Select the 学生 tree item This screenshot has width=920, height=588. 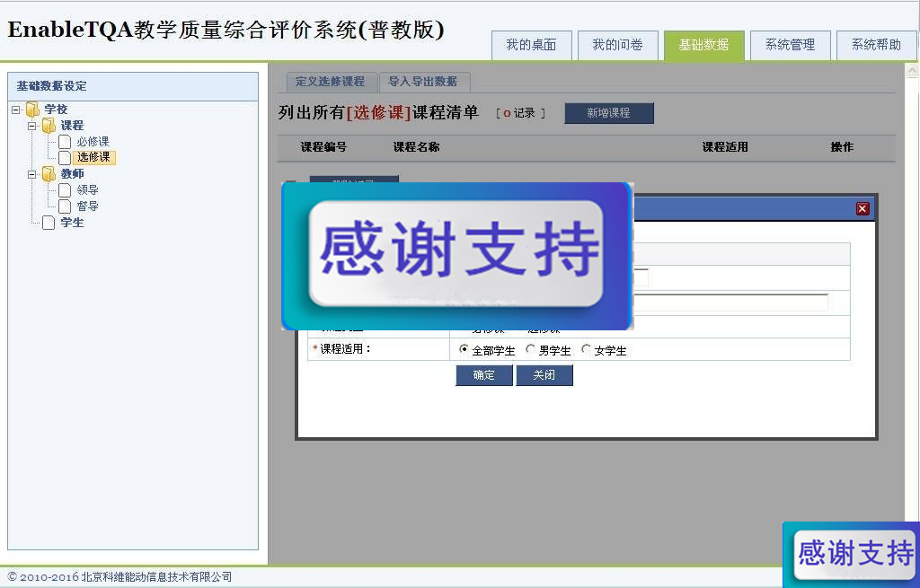(72, 223)
